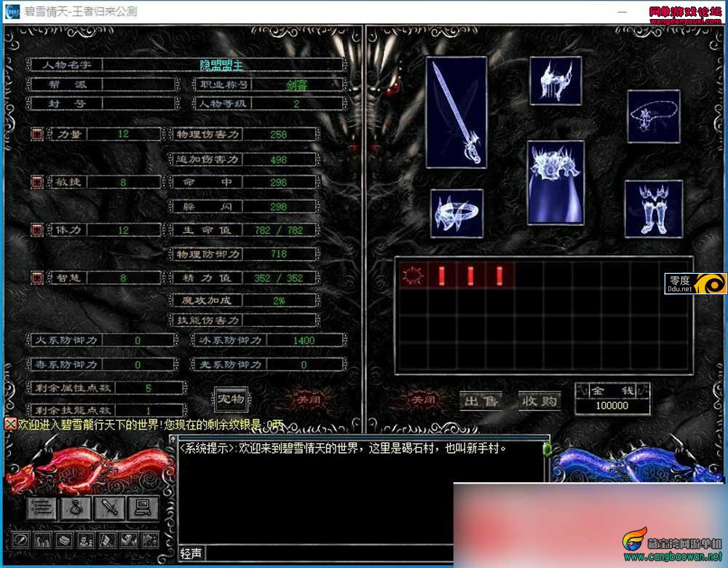The width and height of the screenshot is (728, 568).
Task: Select the red scroll beside the spiked ring
Action: (x=442, y=275)
